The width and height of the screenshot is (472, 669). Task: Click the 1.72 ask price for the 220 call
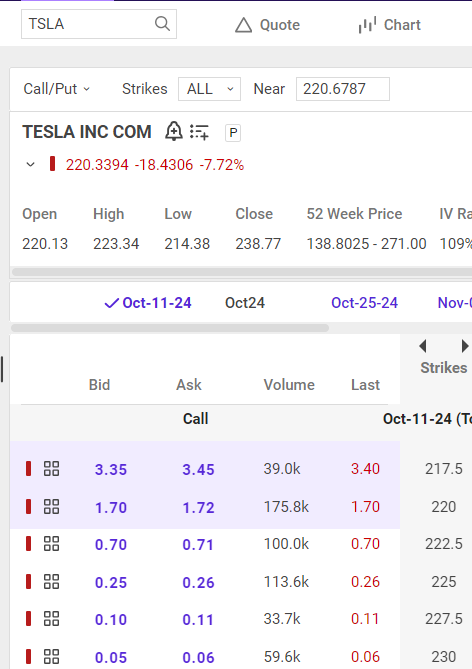[x=198, y=507]
